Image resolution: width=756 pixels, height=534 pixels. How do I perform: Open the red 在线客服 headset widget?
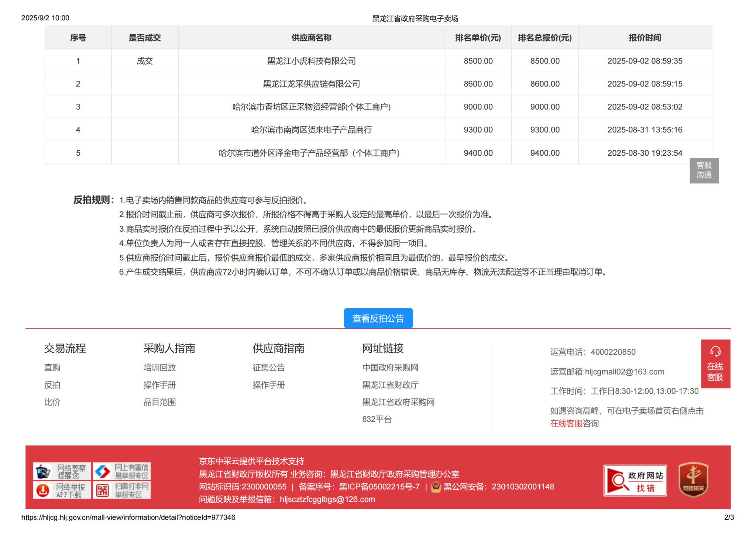(715, 364)
